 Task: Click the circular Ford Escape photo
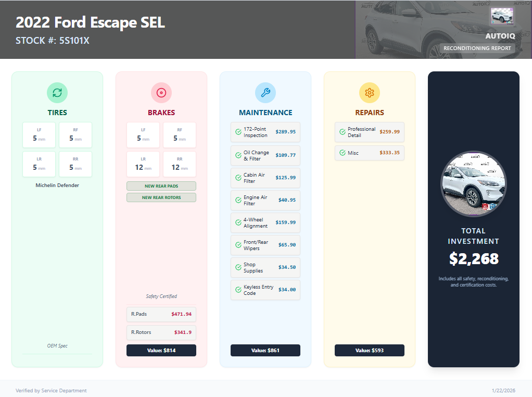point(474,183)
